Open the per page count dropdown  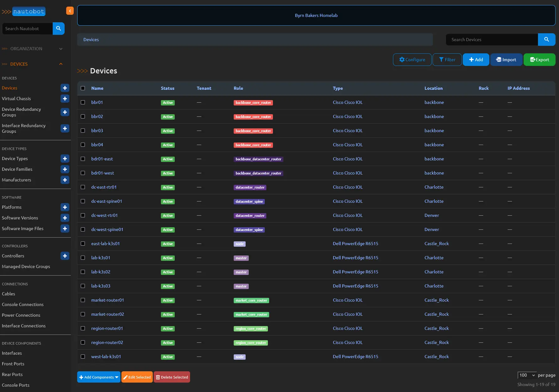point(527,375)
